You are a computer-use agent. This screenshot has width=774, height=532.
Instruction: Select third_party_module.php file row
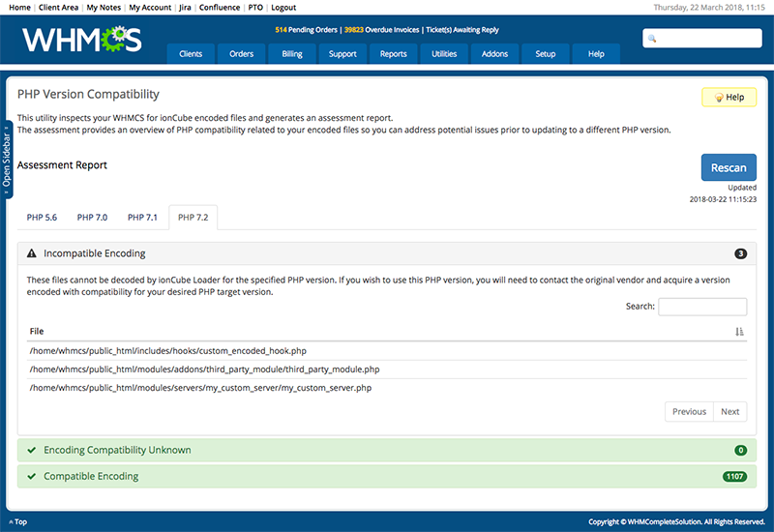click(387, 369)
